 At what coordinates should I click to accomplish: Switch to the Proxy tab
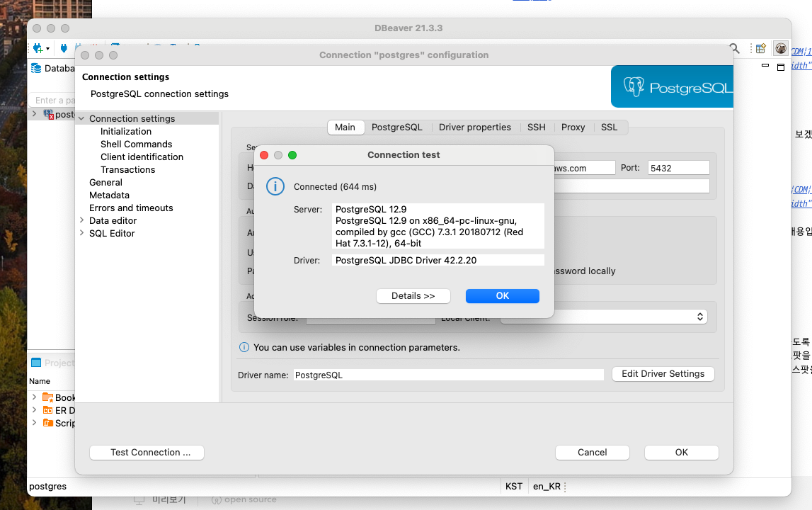tap(573, 127)
